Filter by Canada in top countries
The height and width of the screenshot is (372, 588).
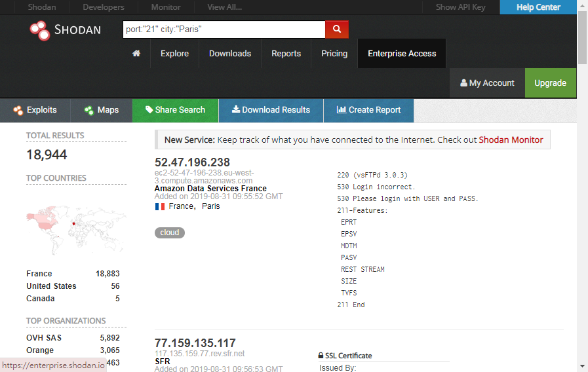pos(40,299)
